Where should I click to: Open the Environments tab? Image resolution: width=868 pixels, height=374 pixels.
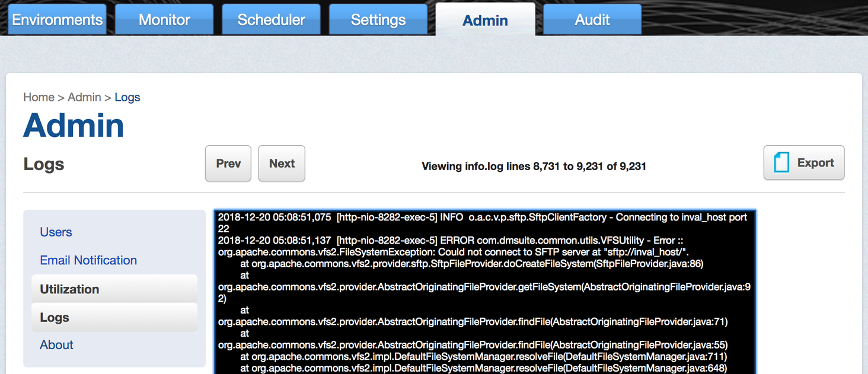[x=56, y=19]
